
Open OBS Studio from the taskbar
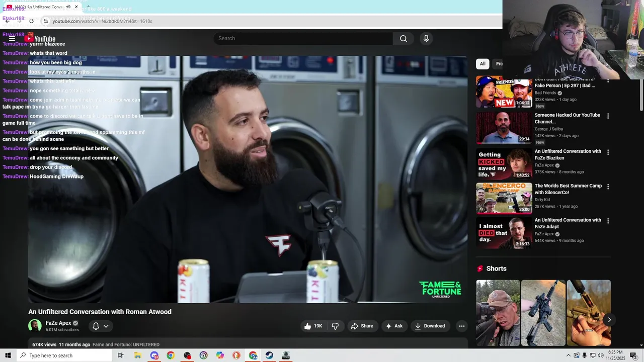[187, 355]
